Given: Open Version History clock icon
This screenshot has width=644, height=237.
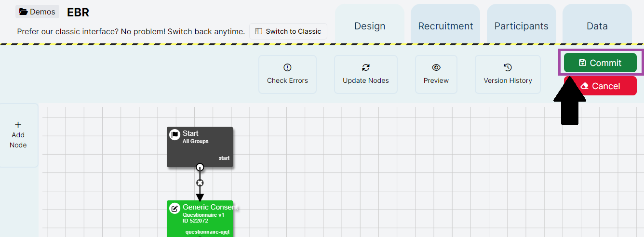Looking at the screenshot, I should [x=508, y=67].
